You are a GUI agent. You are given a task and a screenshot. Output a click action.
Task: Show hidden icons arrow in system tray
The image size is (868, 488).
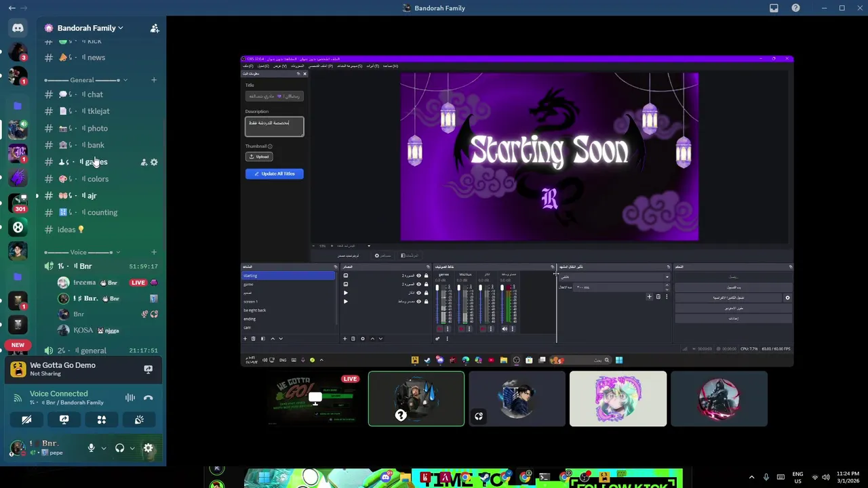[751, 477]
